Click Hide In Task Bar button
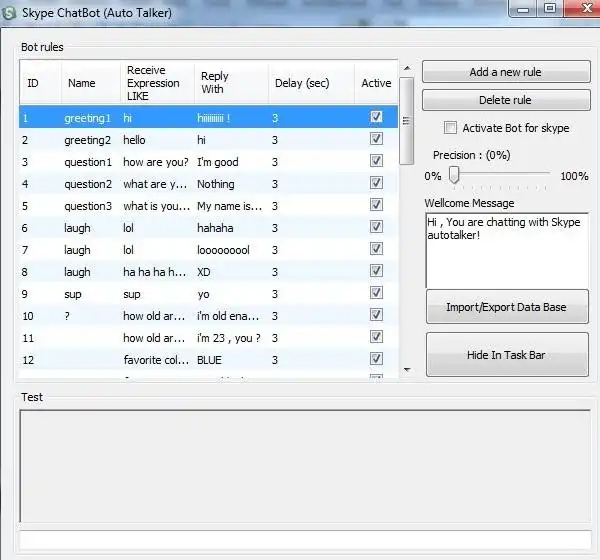This screenshot has height=560, width=600. [507, 355]
